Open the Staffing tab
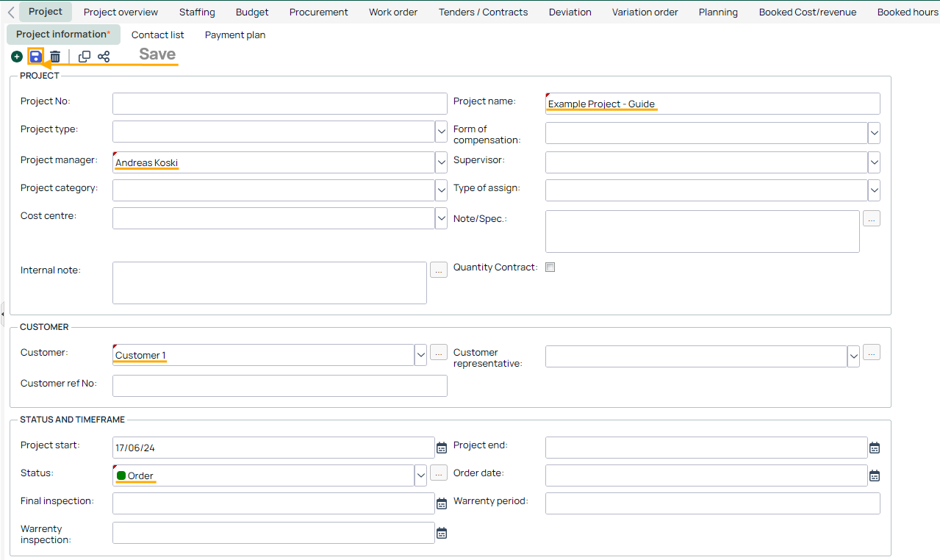 tap(197, 12)
